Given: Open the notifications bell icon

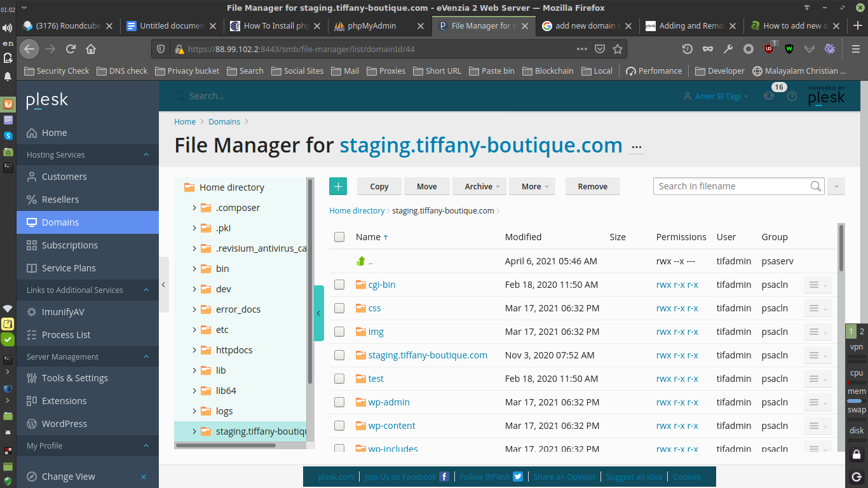Looking at the screenshot, I should 769,96.
